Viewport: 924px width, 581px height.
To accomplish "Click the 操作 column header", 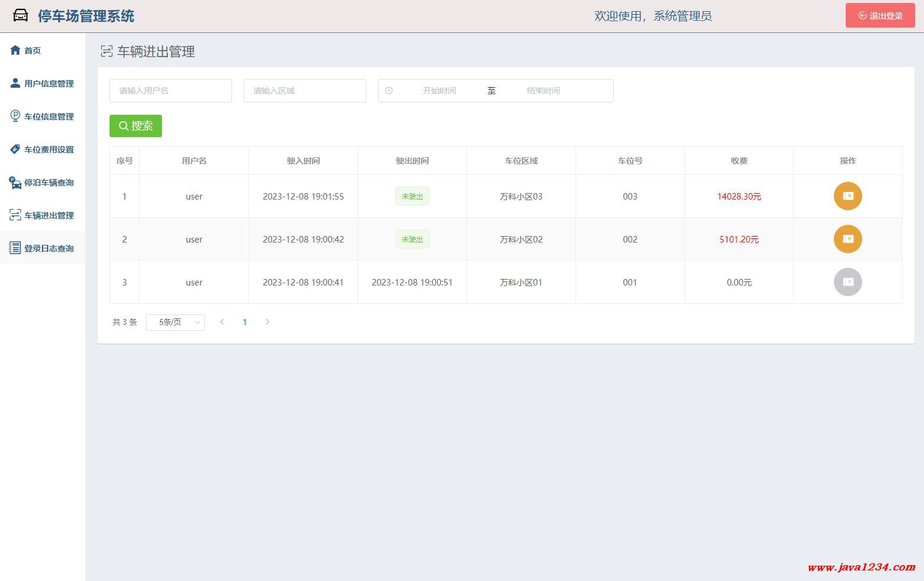I will (848, 161).
